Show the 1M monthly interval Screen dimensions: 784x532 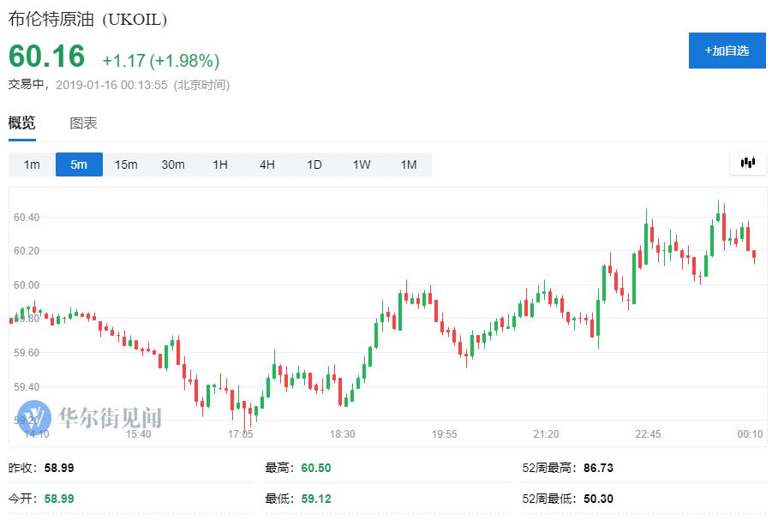pos(409,164)
